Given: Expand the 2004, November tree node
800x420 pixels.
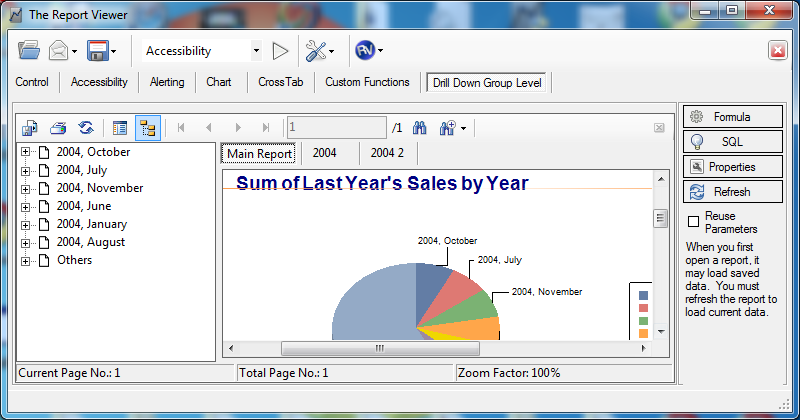Looking at the screenshot, I should pos(25,188).
